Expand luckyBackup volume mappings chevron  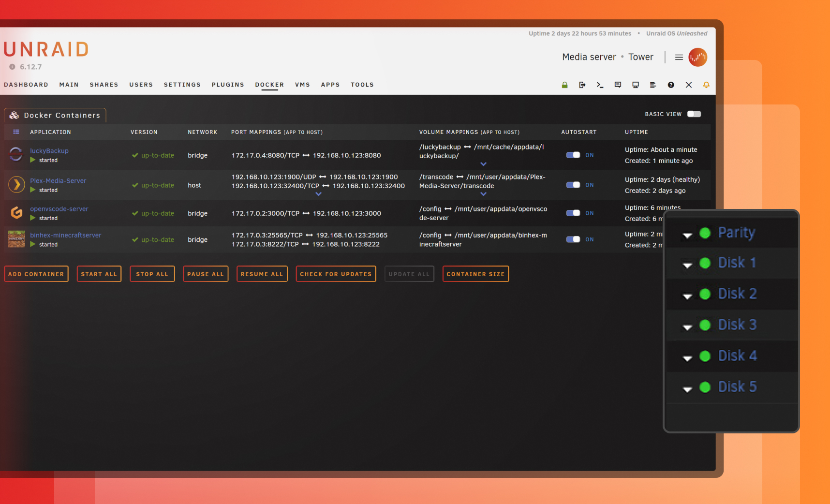coord(483,164)
